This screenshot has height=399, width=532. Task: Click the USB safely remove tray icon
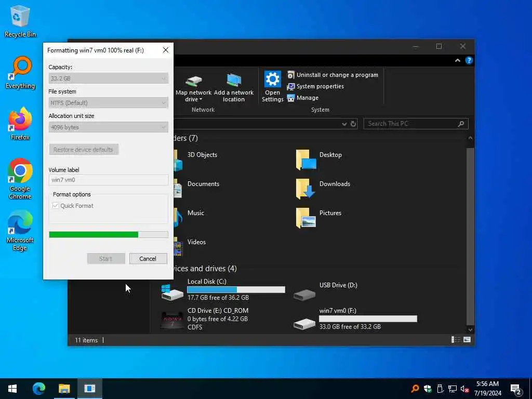pyautogui.click(x=440, y=389)
